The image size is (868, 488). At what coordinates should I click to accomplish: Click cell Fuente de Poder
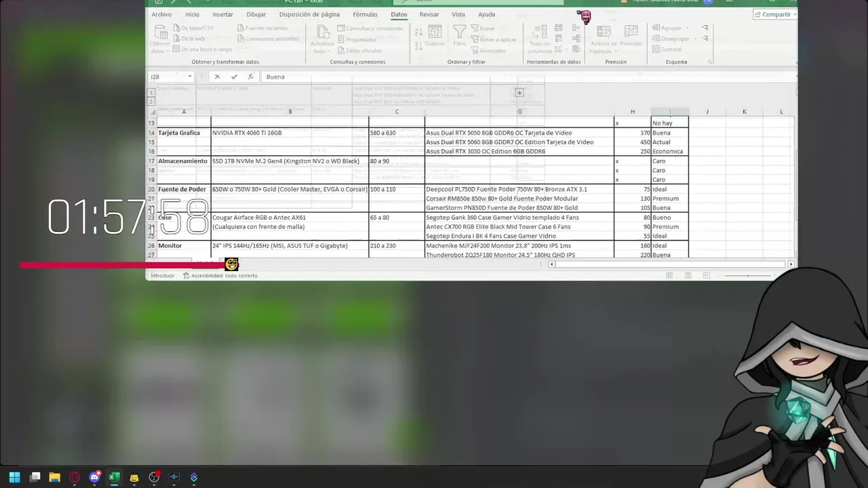pos(184,189)
